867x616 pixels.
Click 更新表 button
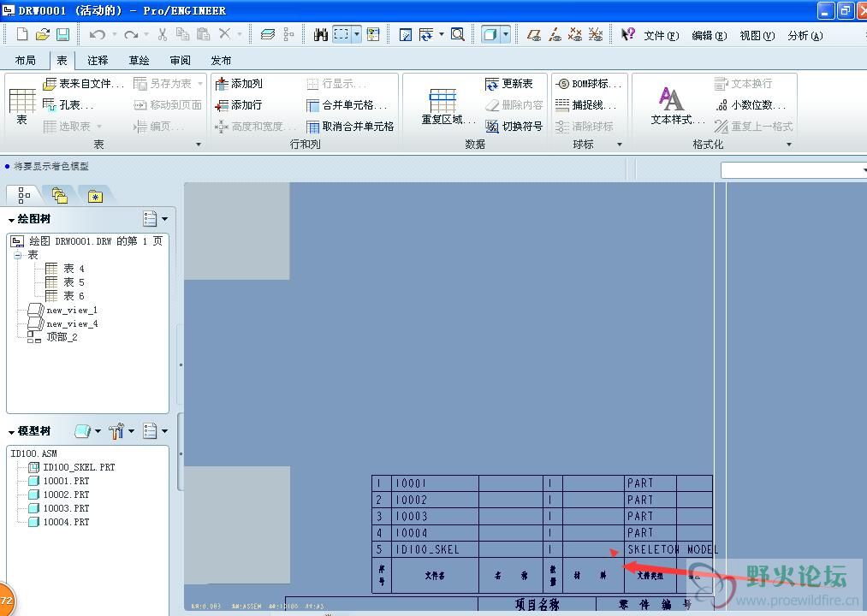tap(509, 84)
